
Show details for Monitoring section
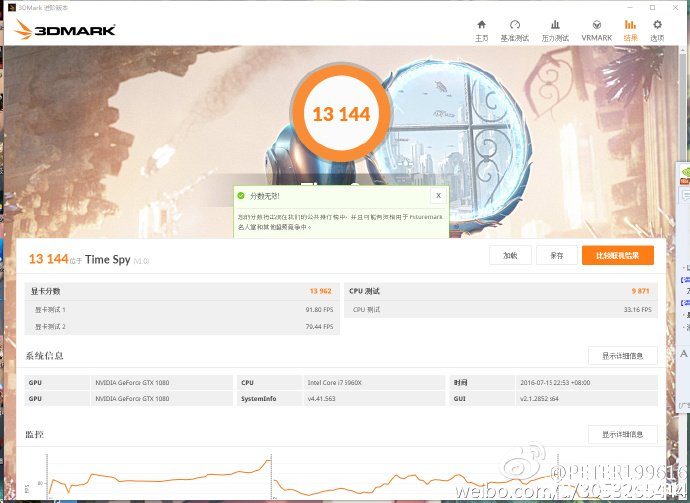(623, 434)
